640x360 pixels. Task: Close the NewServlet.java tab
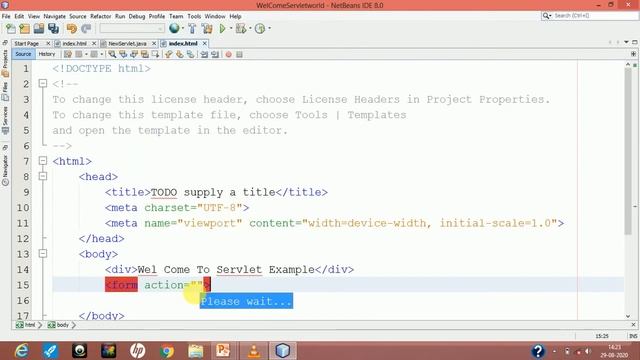pyautogui.click(x=154, y=43)
